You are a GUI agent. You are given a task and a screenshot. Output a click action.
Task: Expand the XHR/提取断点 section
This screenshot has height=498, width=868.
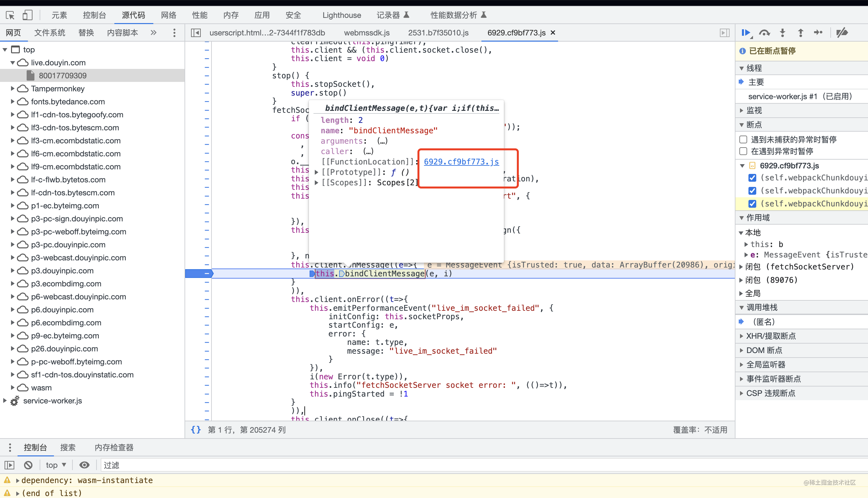[771, 336]
